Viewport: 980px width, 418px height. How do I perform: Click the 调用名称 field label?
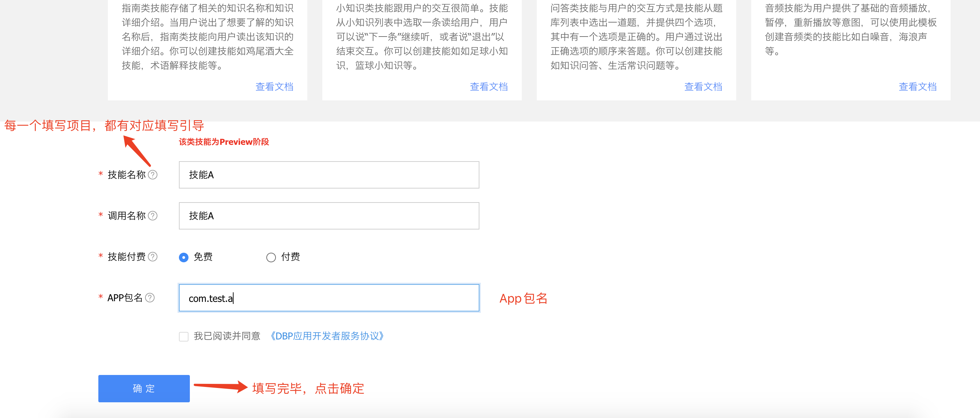pyautogui.click(x=127, y=215)
